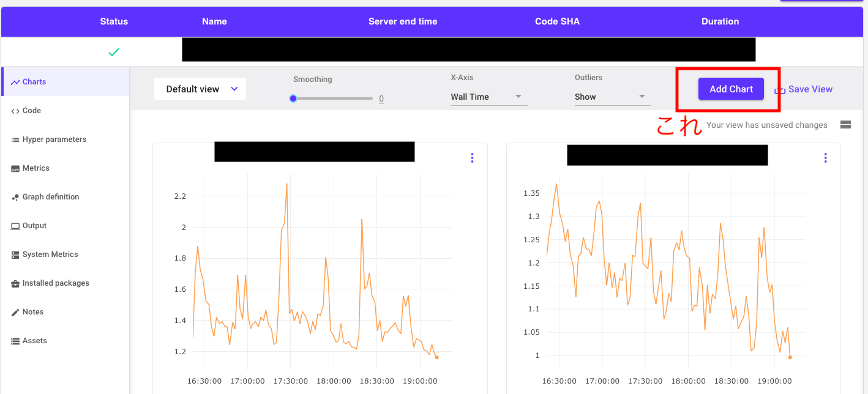
Task: Click the Charts icon in sidebar
Action: click(15, 82)
